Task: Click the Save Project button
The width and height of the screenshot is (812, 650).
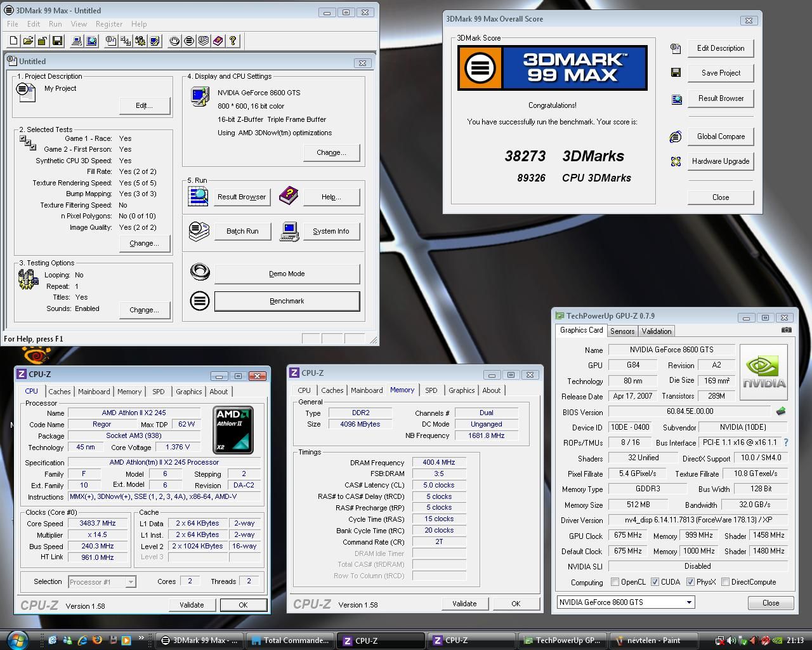Action: pos(721,73)
